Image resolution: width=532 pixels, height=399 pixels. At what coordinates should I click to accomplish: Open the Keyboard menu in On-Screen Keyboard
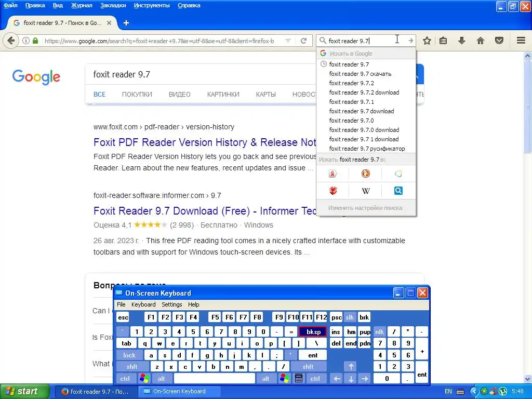click(x=143, y=304)
